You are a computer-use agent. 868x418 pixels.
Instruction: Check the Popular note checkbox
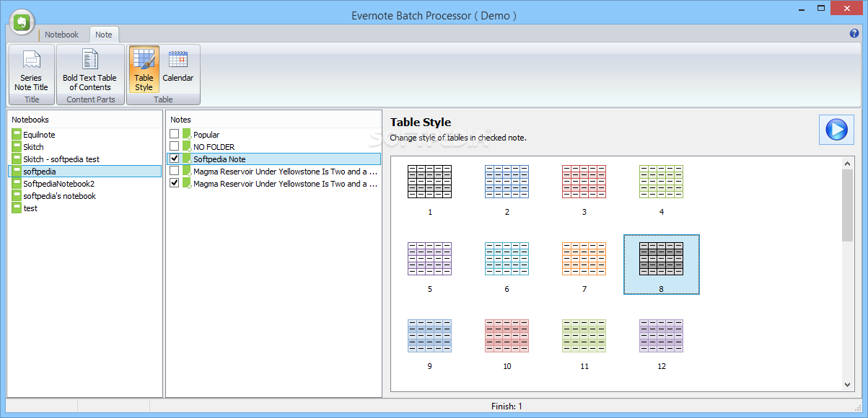pyautogui.click(x=174, y=134)
